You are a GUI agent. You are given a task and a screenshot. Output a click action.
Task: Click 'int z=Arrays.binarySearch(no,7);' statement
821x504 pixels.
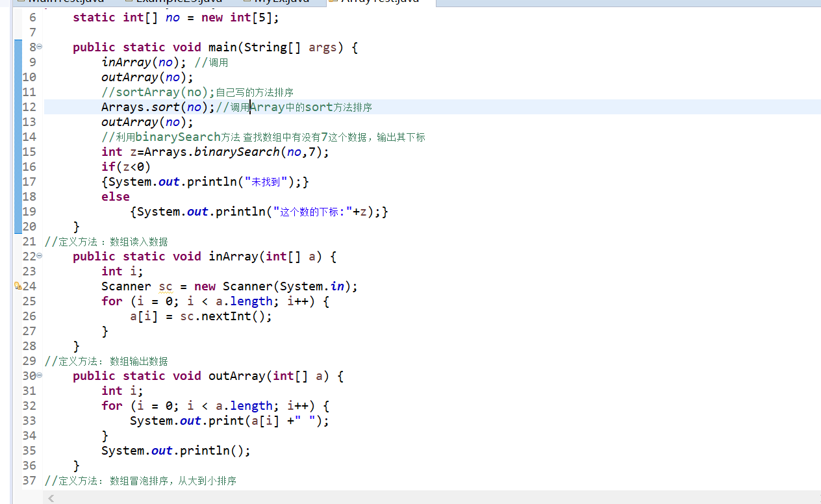click(215, 152)
